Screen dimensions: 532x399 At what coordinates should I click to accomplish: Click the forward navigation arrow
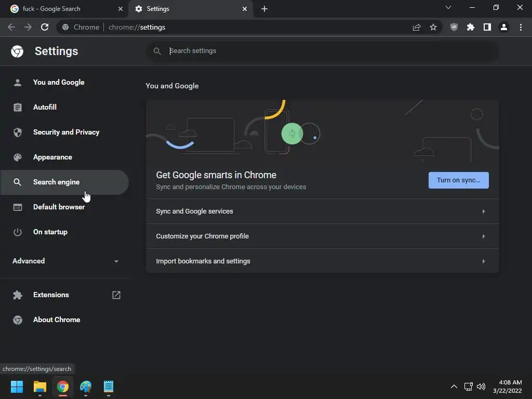28,27
